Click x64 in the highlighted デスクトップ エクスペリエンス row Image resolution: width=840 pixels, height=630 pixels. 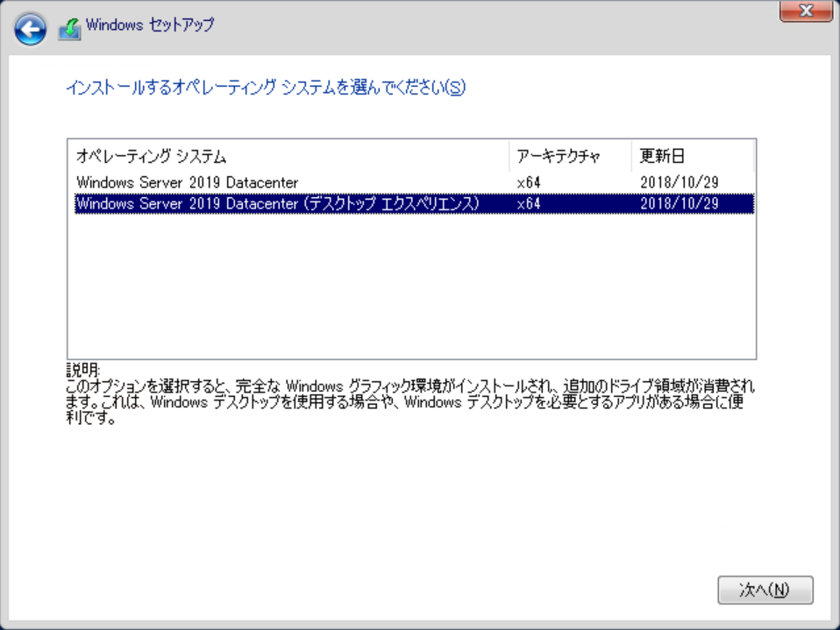click(x=528, y=204)
